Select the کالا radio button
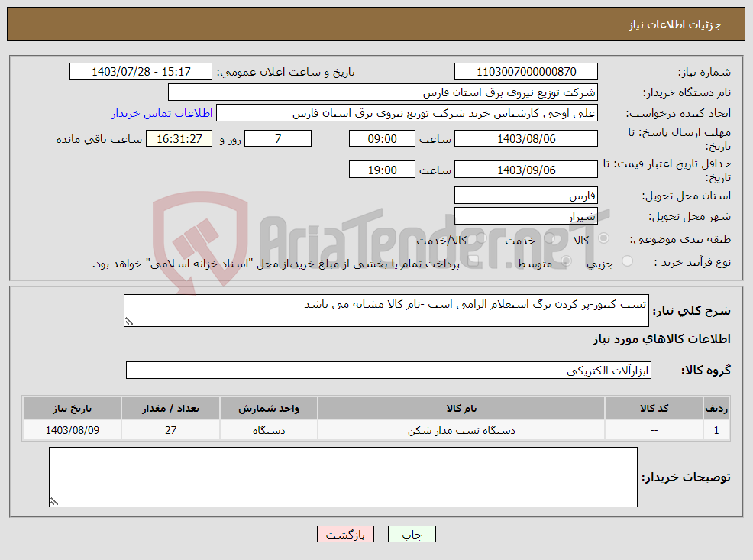 603,238
